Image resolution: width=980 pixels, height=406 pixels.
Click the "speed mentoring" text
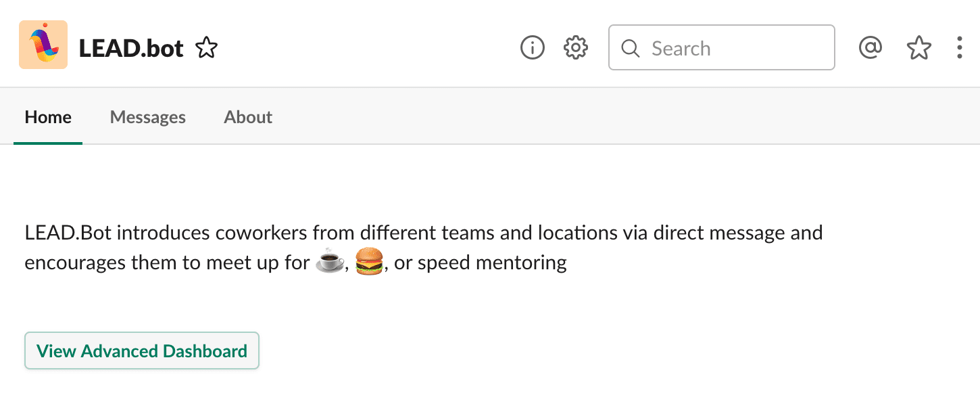point(492,263)
